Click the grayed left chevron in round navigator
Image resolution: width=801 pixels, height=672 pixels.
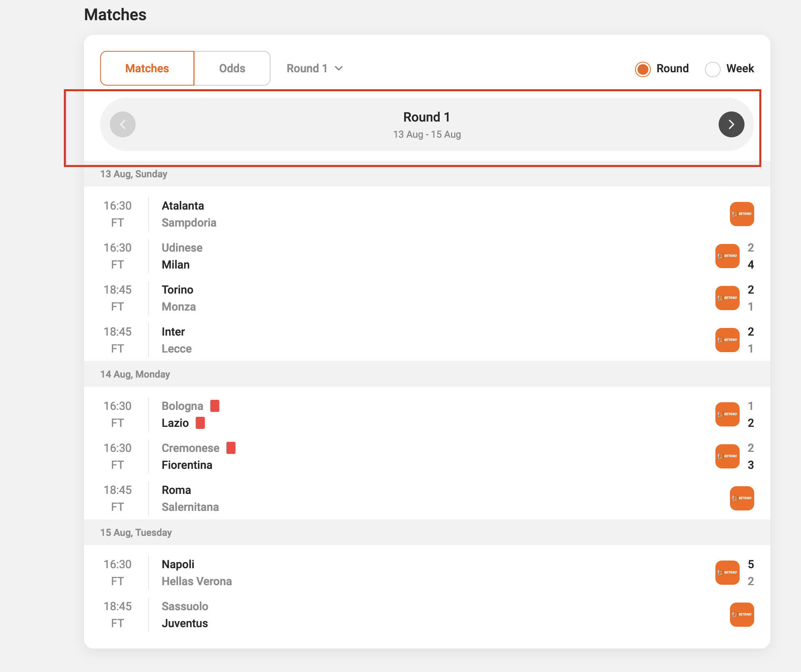122,124
